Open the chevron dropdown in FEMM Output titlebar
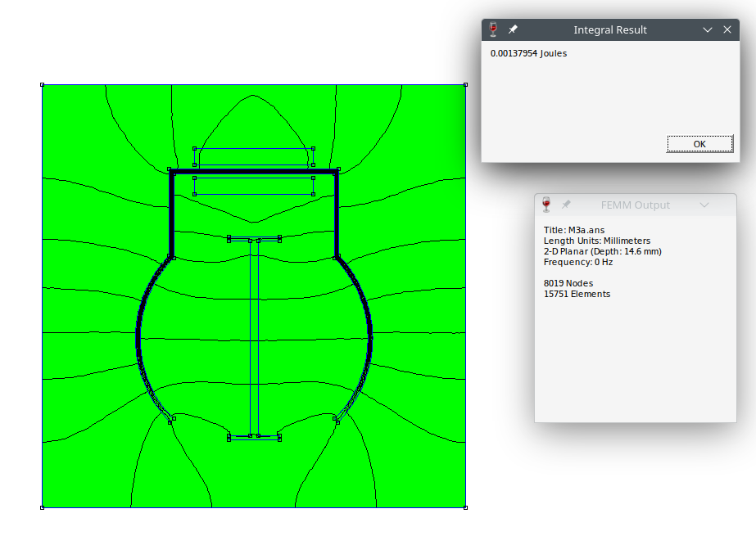 pyautogui.click(x=704, y=205)
